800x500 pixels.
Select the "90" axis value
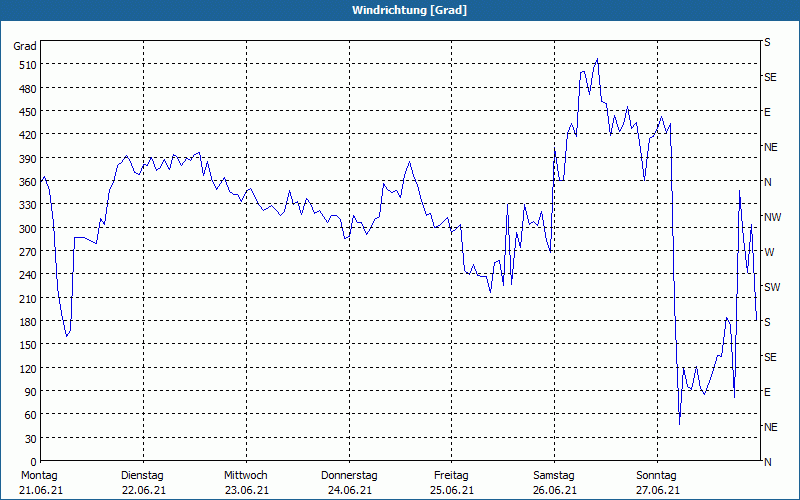pyautogui.click(x=31, y=392)
